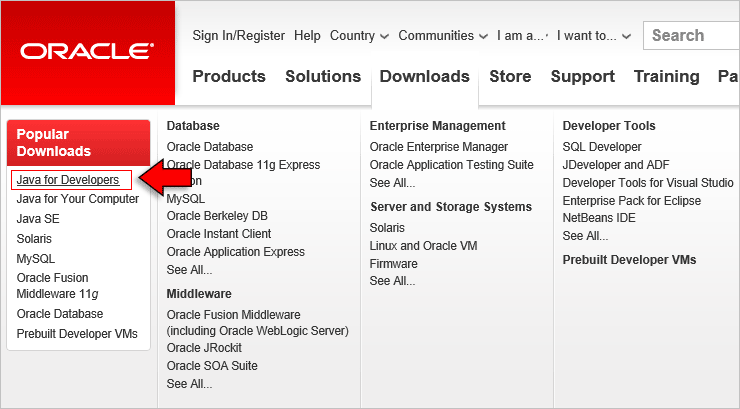This screenshot has height=409, width=740.
Task: Click the Oracle logo
Action: (x=87, y=51)
